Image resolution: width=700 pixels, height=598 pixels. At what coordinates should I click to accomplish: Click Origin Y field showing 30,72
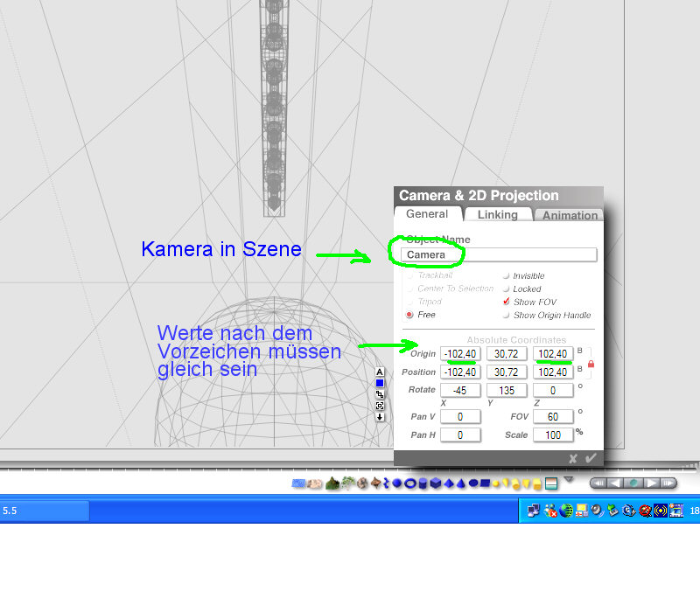coord(507,353)
